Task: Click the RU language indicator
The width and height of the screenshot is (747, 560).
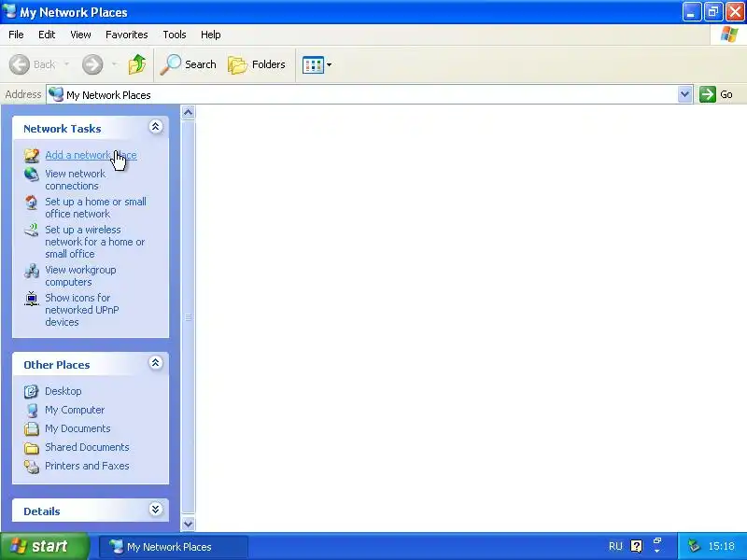Action: click(615, 546)
